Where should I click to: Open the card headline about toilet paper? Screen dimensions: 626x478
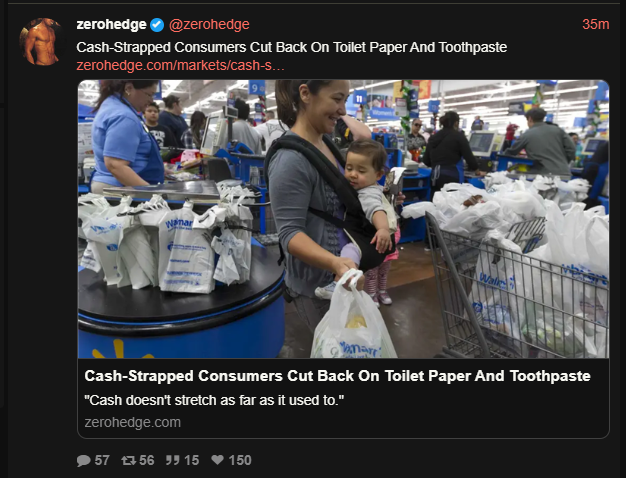coord(337,376)
